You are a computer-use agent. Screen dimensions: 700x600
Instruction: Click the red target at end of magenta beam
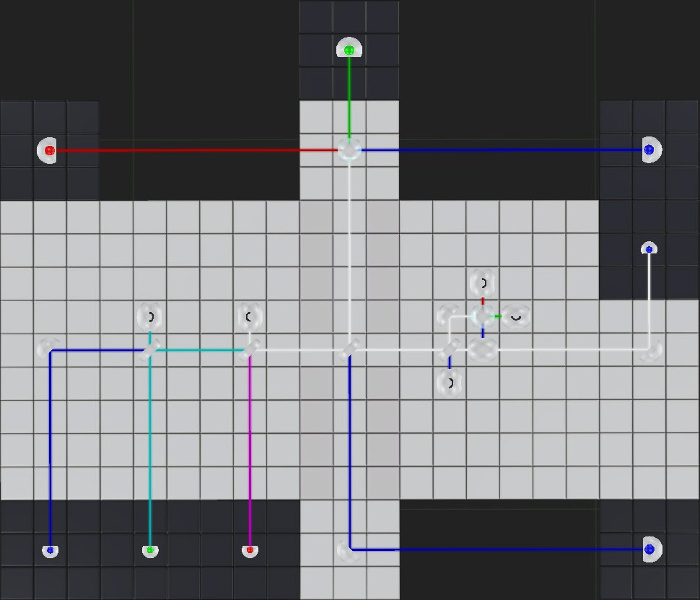tap(250, 550)
